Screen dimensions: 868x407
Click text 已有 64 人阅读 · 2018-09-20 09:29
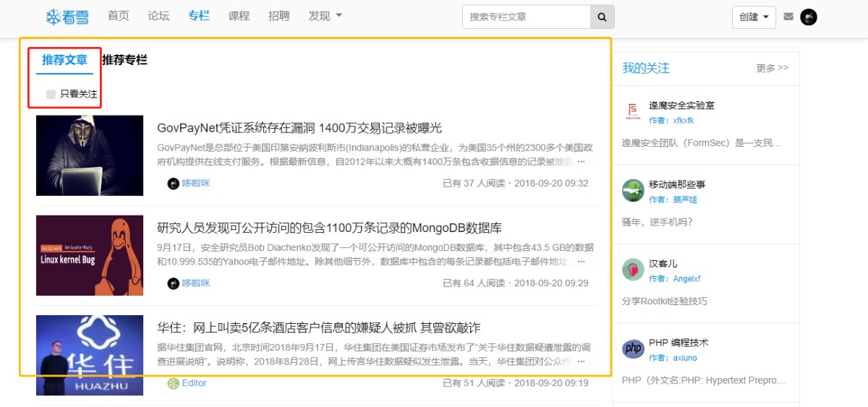tap(516, 283)
